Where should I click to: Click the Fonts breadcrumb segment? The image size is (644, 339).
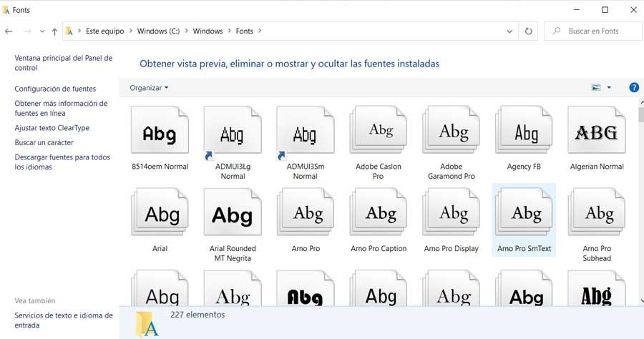click(245, 31)
